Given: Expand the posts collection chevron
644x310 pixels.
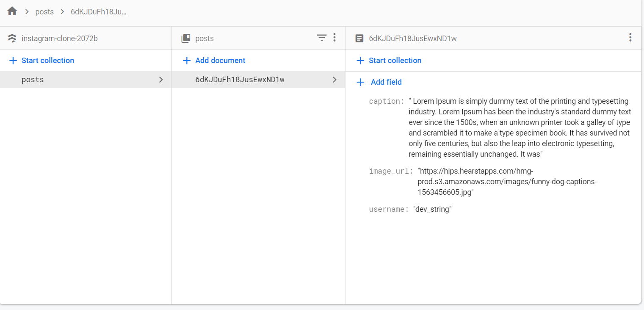Looking at the screenshot, I should coord(161,80).
